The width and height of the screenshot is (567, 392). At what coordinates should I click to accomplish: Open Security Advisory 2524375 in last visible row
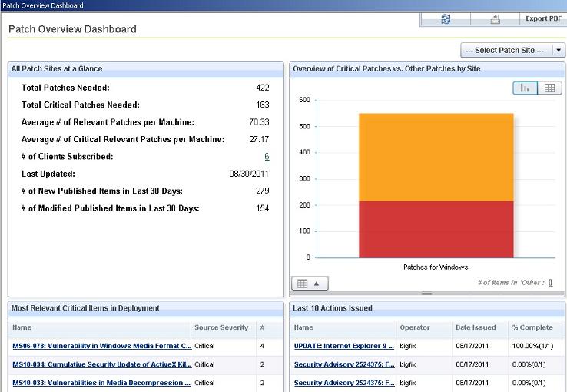pos(344,383)
